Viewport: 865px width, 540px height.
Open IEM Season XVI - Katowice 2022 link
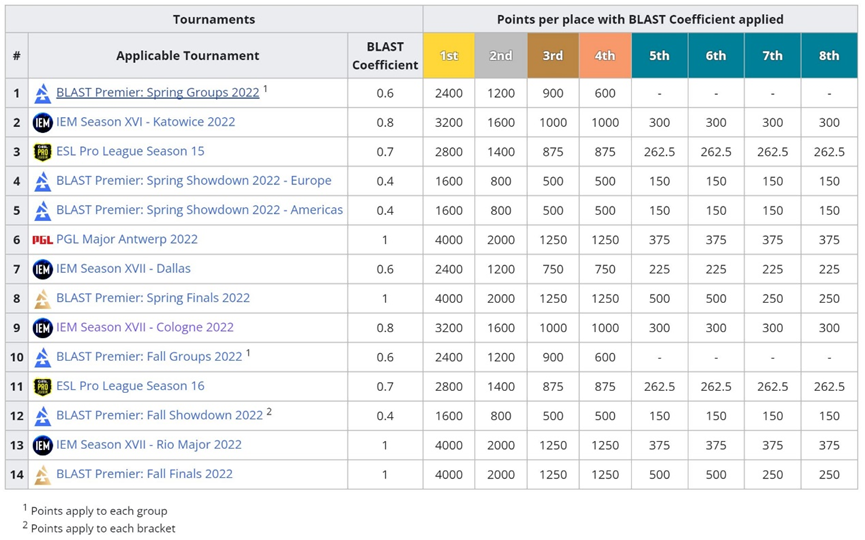tap(146, 122)
